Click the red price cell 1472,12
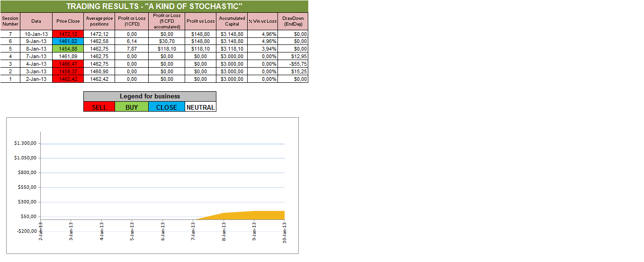 click(68, 34)
